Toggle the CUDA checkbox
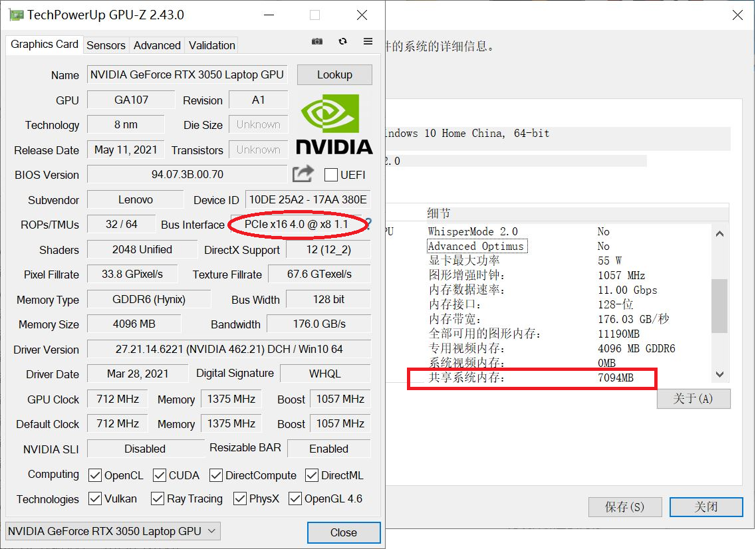Screen dimensions: 756x549 [x=160, y=475]
